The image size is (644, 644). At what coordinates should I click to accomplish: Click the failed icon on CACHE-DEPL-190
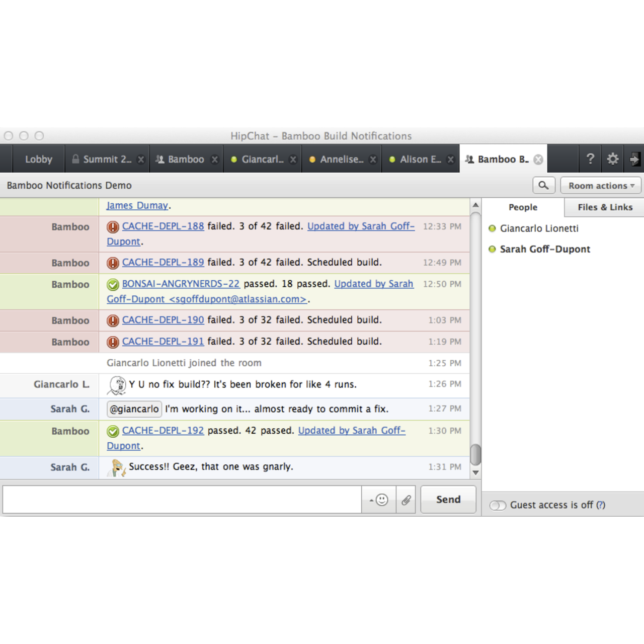[113, 320]
